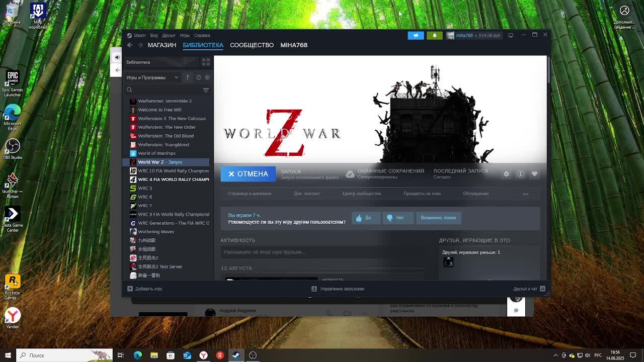The image size is (644, 362).
Task: Open the Друзья menu
Action: pyautogui.click(x=169, y=35)
